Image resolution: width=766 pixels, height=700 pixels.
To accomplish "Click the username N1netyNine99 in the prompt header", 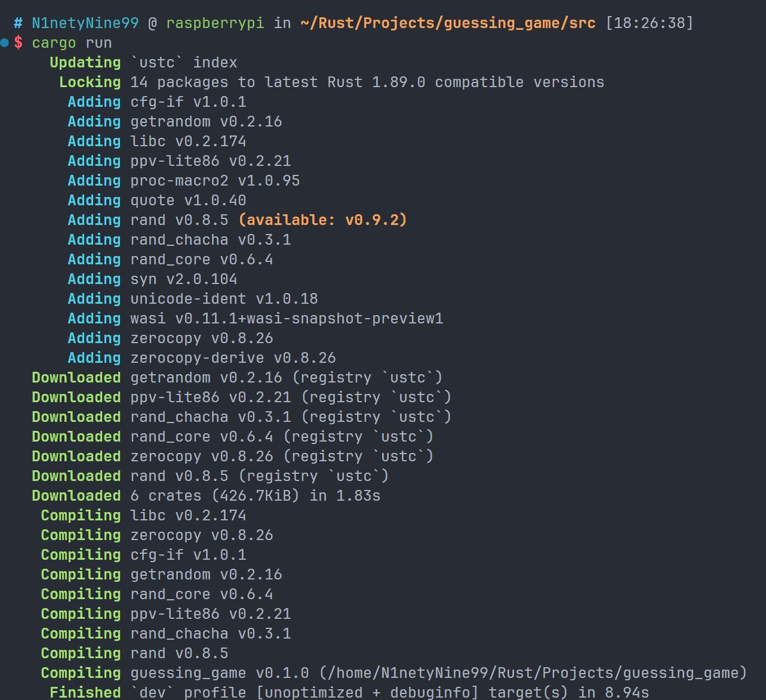I will click(85, 23).
